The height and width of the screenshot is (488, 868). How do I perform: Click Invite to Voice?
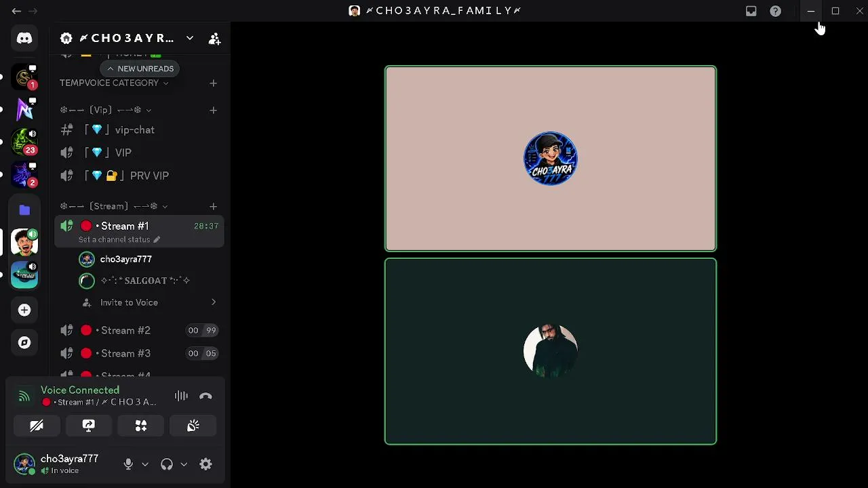pyautogui.click(x=129, y=302)
